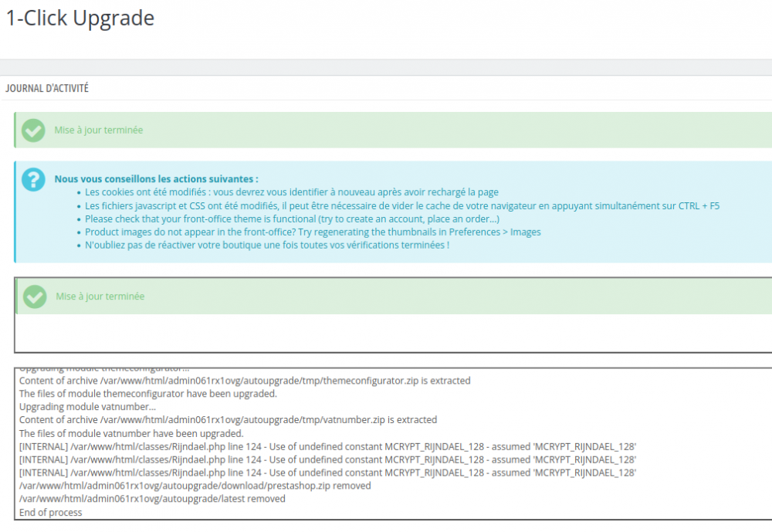Click the blue recommended actions box
Screen dimensions: 772x532
[x=386, y=211]
